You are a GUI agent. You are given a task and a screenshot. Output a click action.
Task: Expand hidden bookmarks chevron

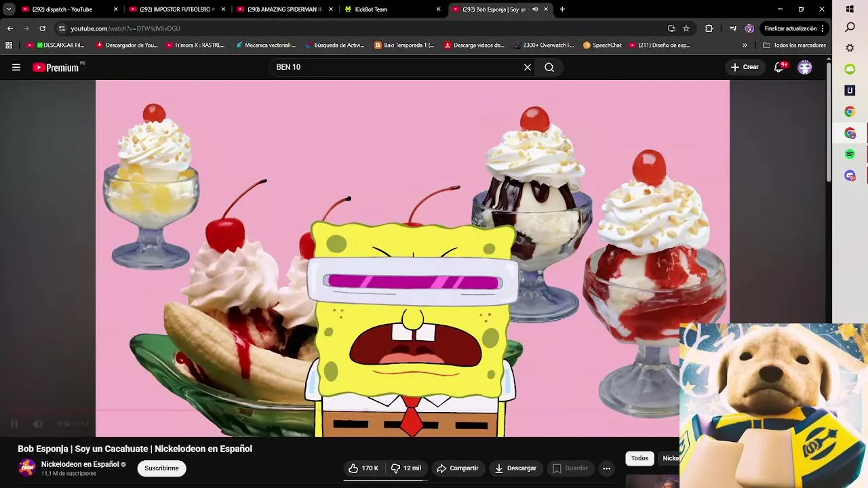[745, 45]
